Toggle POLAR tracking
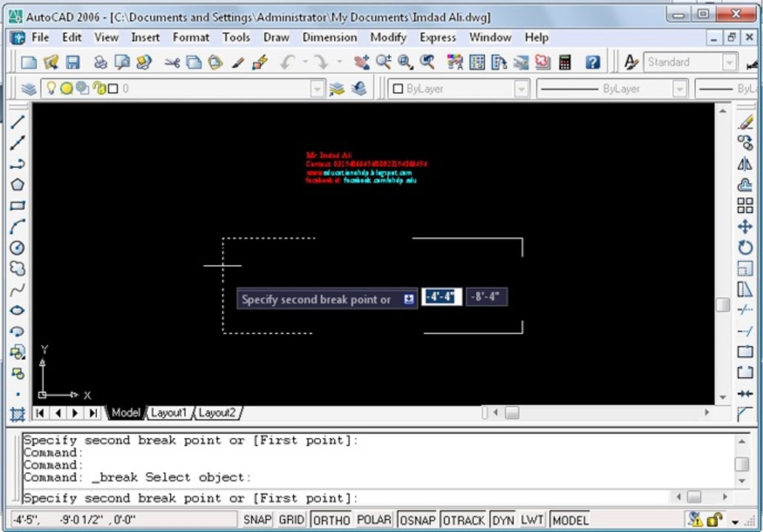The width and height of the screenshot is (763, 532). pos(373,520)
